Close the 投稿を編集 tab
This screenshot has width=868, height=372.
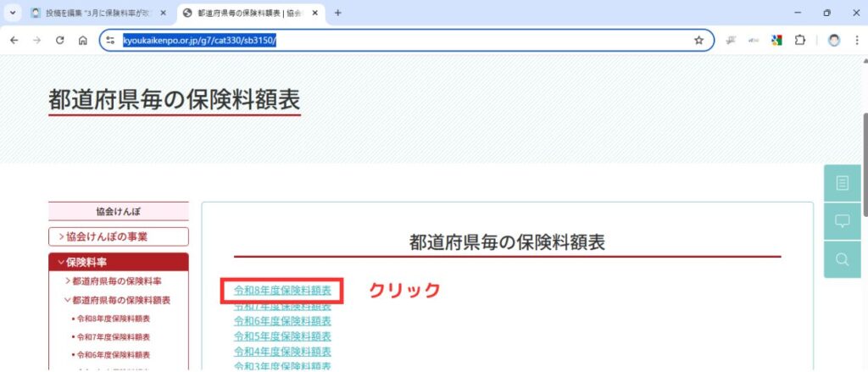pyautogui.click(x=164, y=13)
